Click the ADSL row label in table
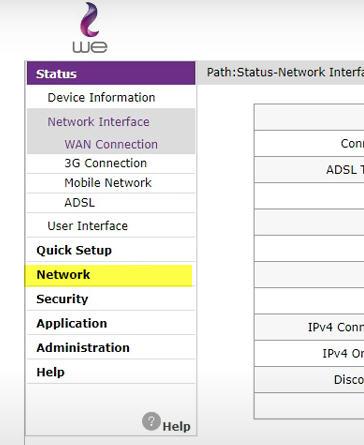 (345, 170)
